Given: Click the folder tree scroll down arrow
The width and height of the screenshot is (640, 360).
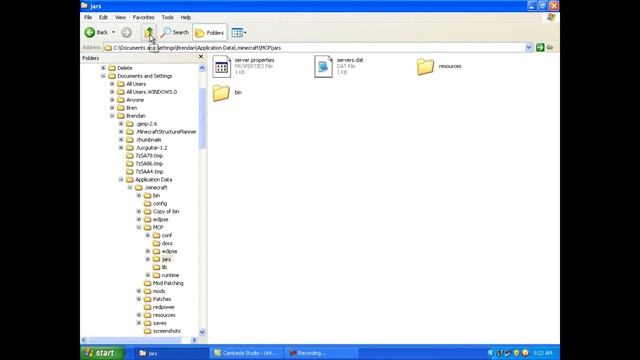Looking at the screenshot, I should [x=202, y=332].
